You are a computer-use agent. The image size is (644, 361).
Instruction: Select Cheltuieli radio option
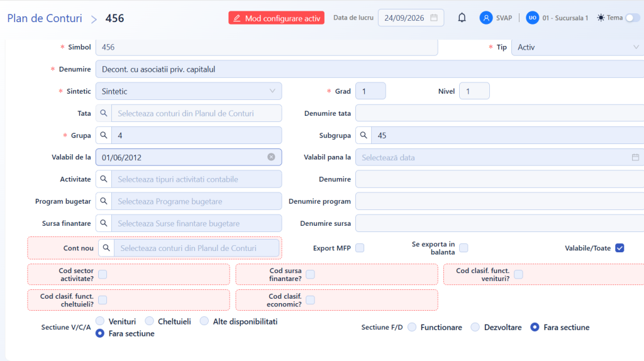150,321
